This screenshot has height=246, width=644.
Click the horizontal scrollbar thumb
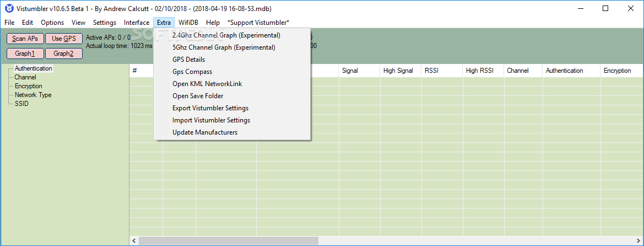pos(229,240)
